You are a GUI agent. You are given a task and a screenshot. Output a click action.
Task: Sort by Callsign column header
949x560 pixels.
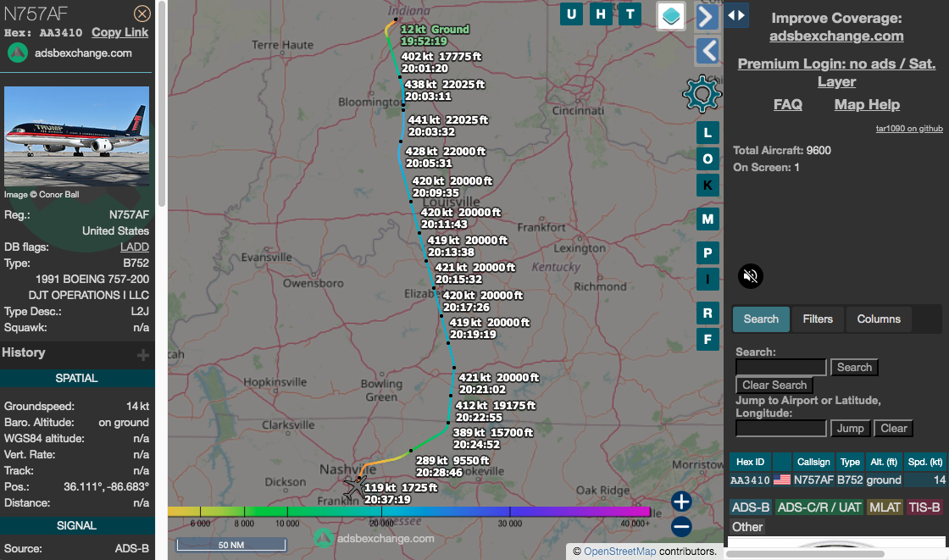click(x=813, y=462)
